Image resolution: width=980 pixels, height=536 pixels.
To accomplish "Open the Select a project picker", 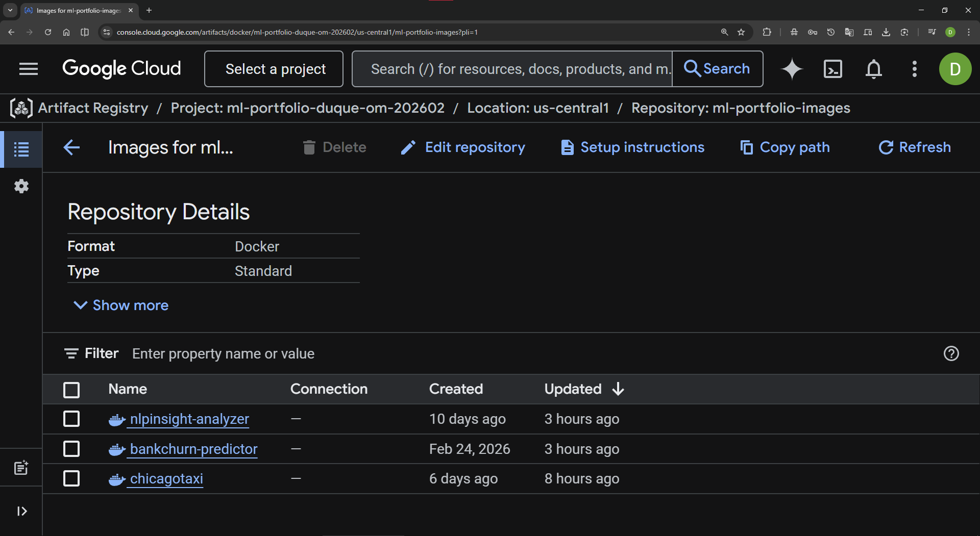I will point(274,69).
